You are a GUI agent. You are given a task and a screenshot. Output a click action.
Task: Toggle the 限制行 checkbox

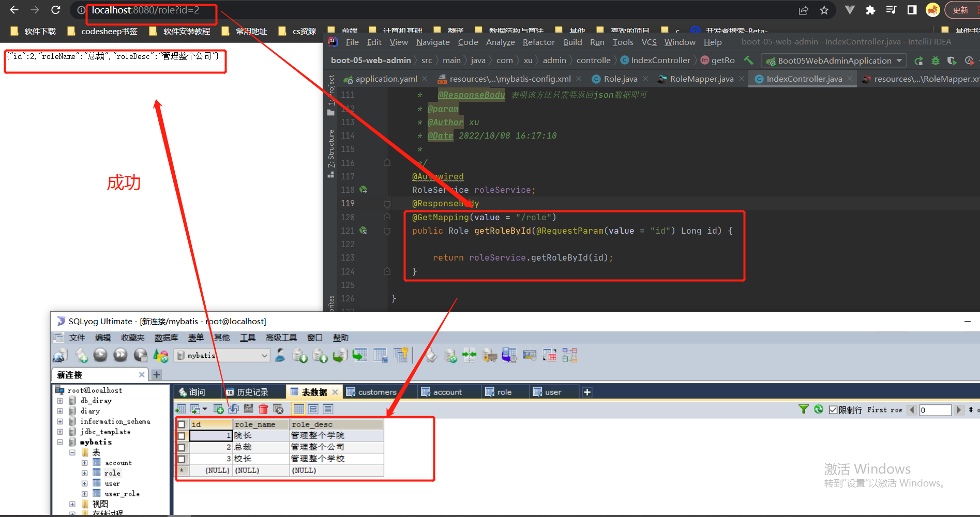833,409
